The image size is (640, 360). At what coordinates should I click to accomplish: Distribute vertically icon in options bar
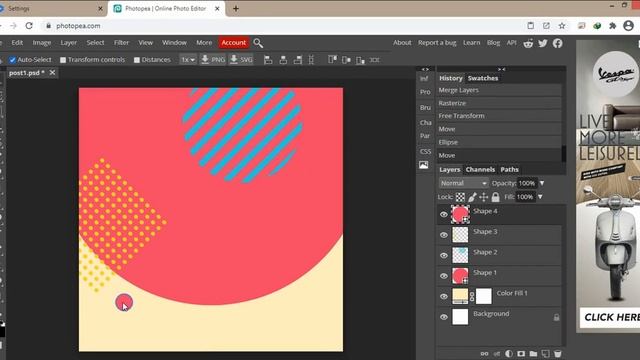(x=311, y=60)
